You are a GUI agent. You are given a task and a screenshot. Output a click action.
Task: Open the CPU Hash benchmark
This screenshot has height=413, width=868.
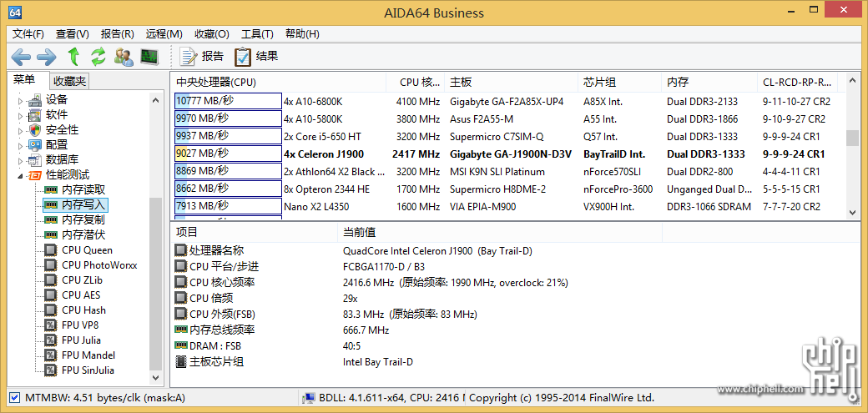coord(83,310)
